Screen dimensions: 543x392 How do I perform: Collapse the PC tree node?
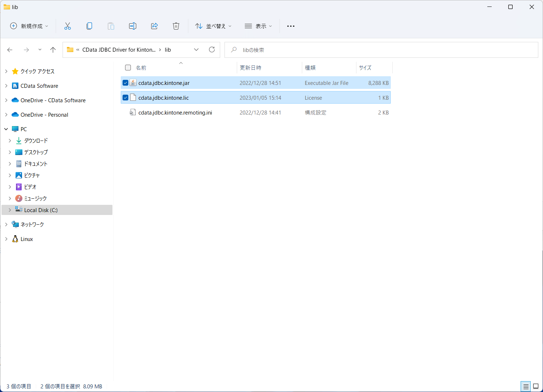(x=6, y=129)
